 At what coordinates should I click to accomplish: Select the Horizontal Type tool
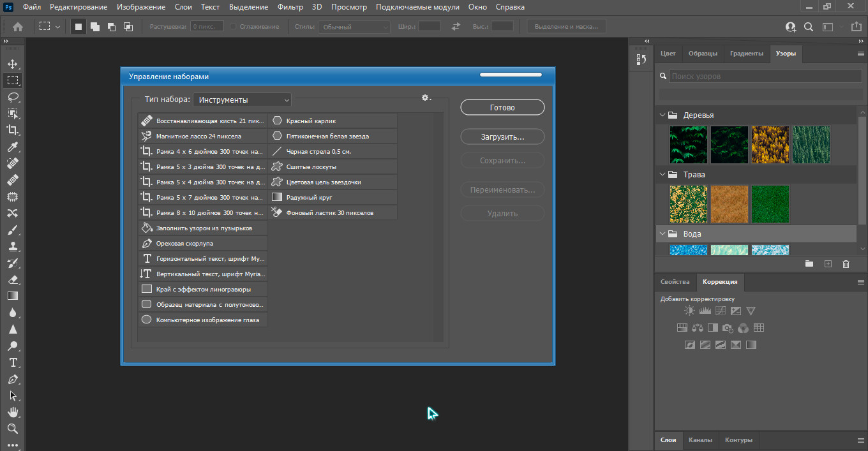click(13, 363)
